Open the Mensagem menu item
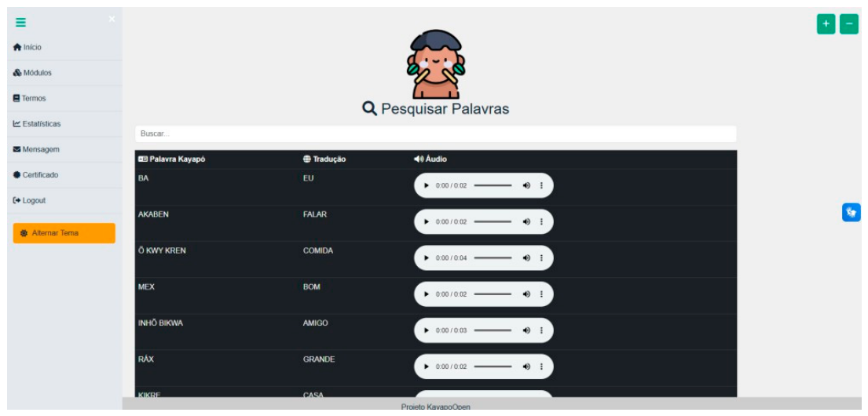 pos(36,149)
